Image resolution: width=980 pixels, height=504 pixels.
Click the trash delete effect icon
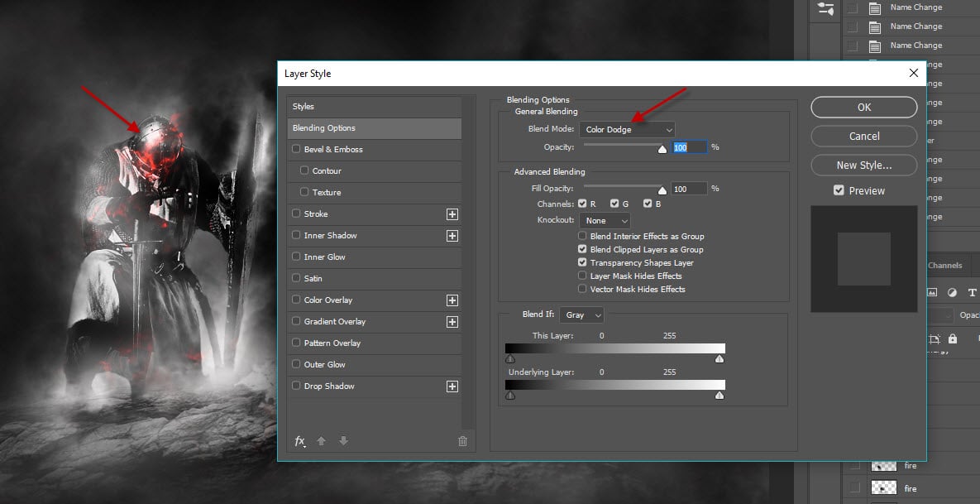click(x=463, y=441)
